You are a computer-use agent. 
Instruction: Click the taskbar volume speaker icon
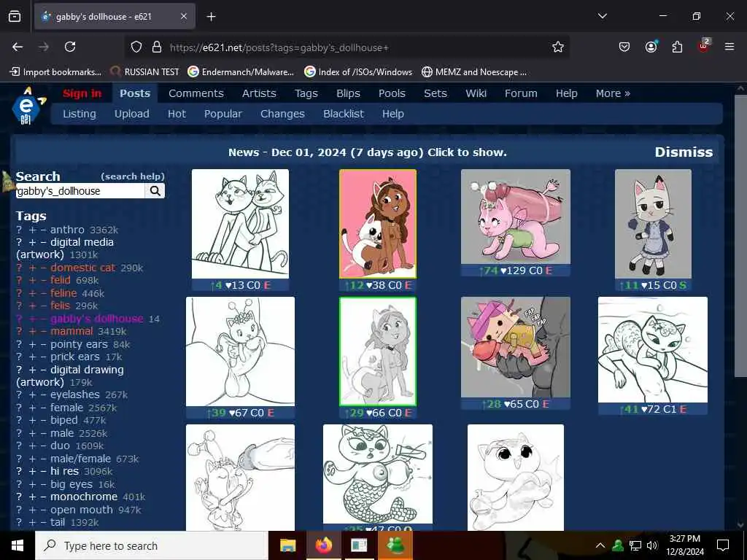point(652,545)
